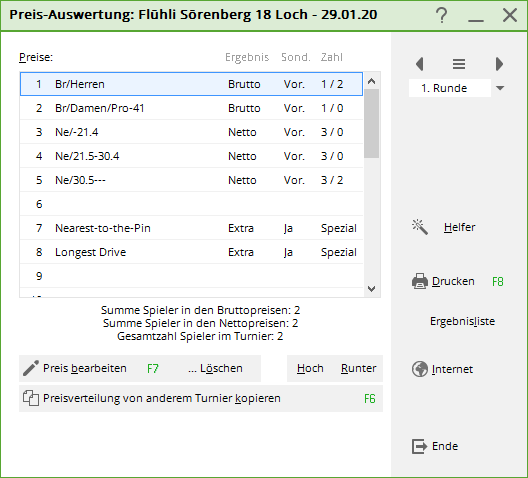528x478 pixels.
Task: Click the Internet globe icon
Action: (x=420, y=369)
